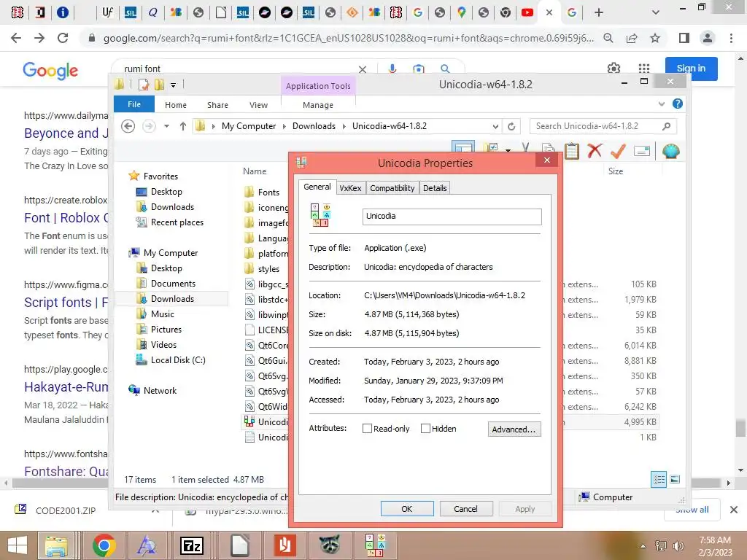Open the Manage ribbon tab
This screenshot has height=560, width=747.
(318, 105)
